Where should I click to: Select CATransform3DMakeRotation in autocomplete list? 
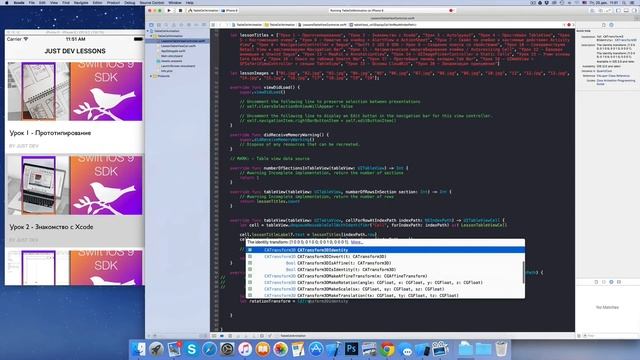(x=384, y=282)
